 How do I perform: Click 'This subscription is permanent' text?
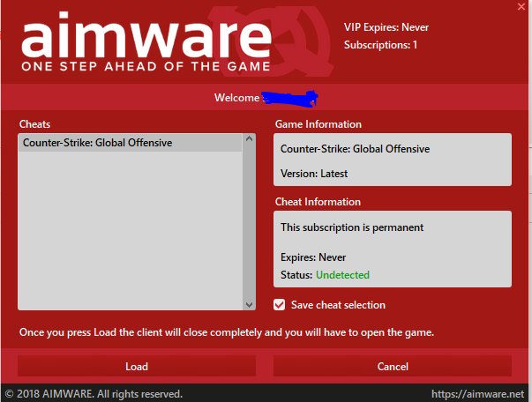352,227
